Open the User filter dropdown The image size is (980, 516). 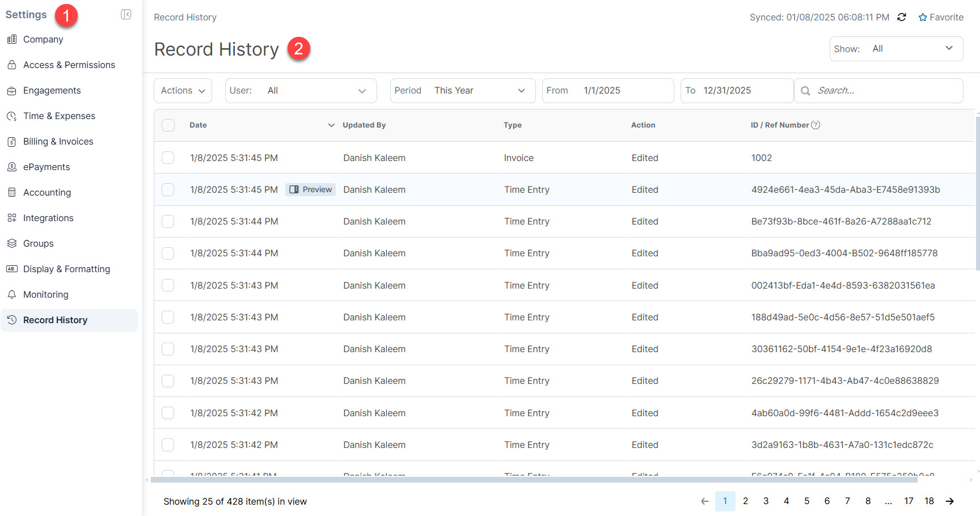pos(301,91)
